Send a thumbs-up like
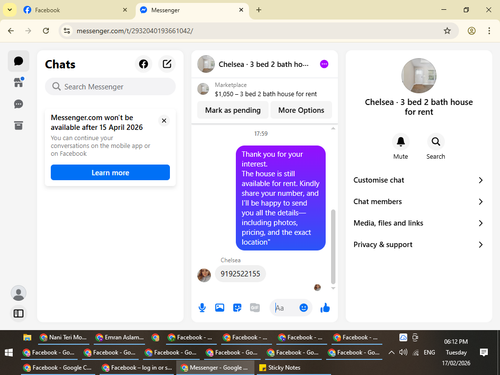 point(325,308)
